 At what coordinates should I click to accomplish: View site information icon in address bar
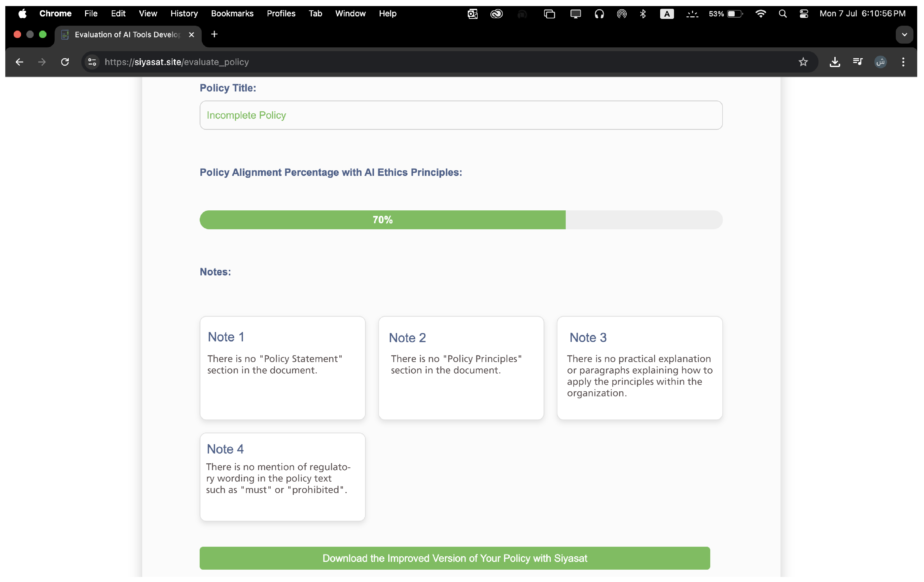pyautogui.click(x=92, y=62)
